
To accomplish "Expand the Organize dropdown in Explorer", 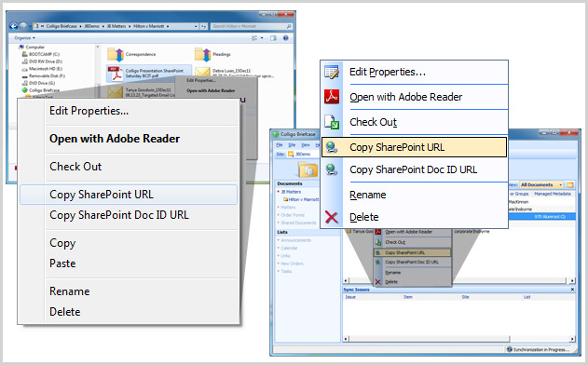I will 25,38.
